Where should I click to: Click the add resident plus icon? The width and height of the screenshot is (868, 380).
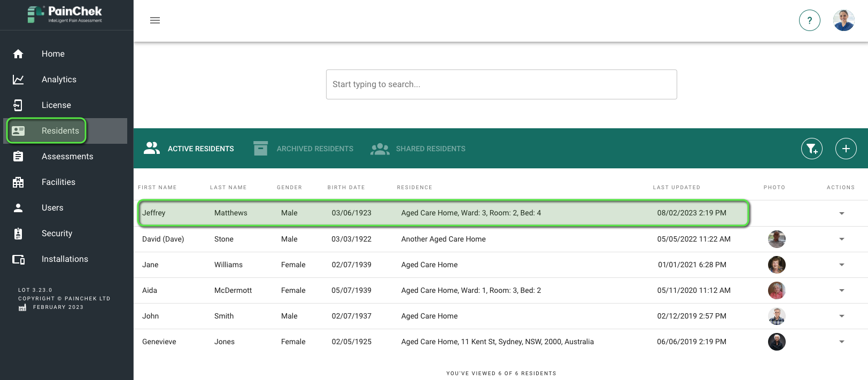[x=846, y=149]
